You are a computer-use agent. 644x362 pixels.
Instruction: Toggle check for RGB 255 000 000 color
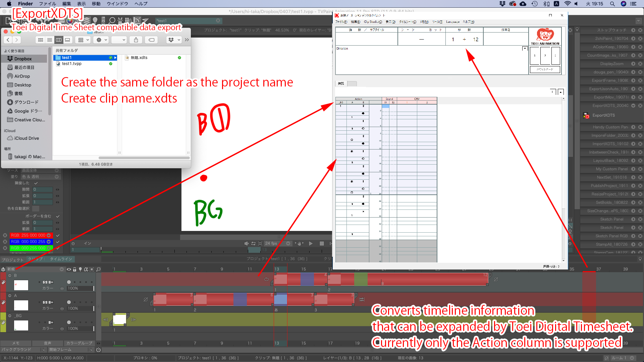[x=58, y=235]
